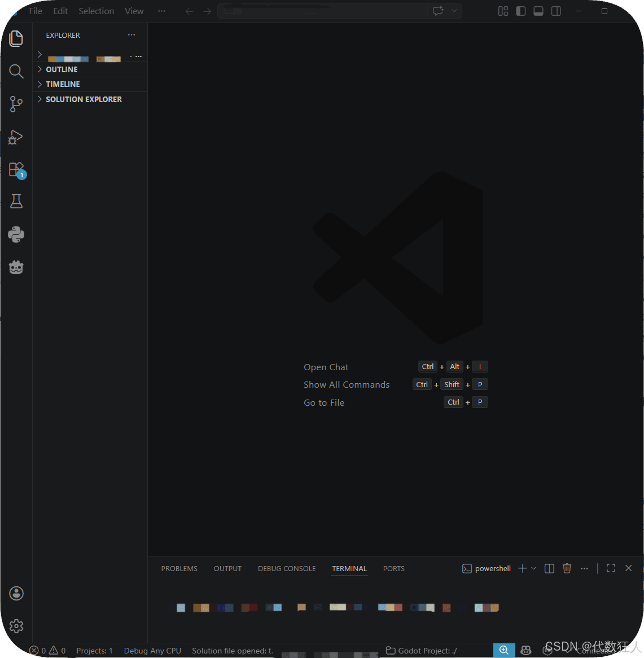Open Copilot status bar icon
Image resolution: width=644 pixels, height=658 pixels.
coord(525,651)
